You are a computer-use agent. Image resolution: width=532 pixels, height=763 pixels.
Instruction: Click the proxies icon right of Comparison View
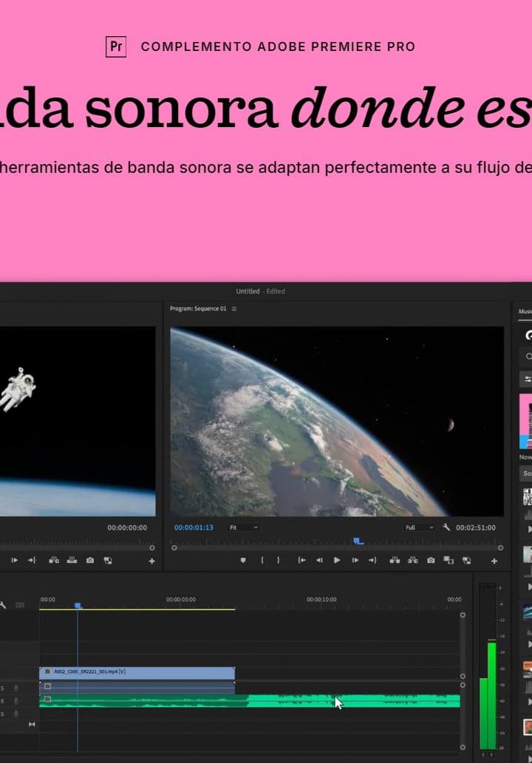coord(466,561)
